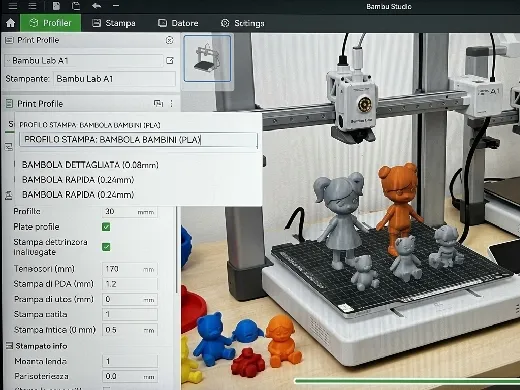Image resolution: width=520 pixels, height=390 pixels.
Task: Open the leftmost hamburger menu in title bar
Action: [13, 6]
